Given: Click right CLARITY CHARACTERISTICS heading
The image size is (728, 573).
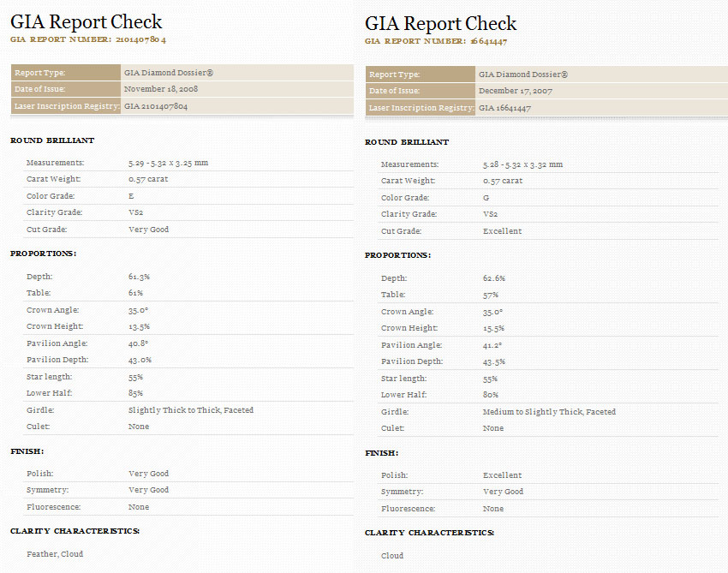Looking at the screenshot, I should (429, 533).
